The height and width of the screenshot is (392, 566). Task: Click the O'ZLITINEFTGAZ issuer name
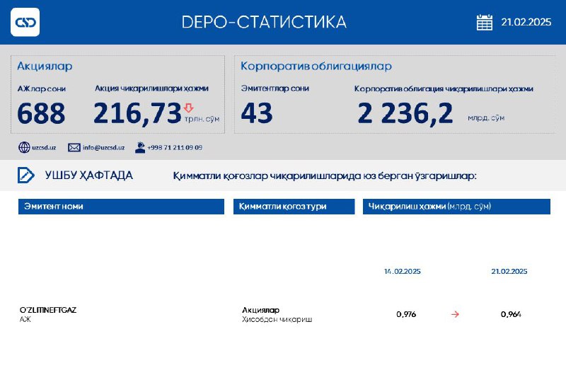[48, 310]
